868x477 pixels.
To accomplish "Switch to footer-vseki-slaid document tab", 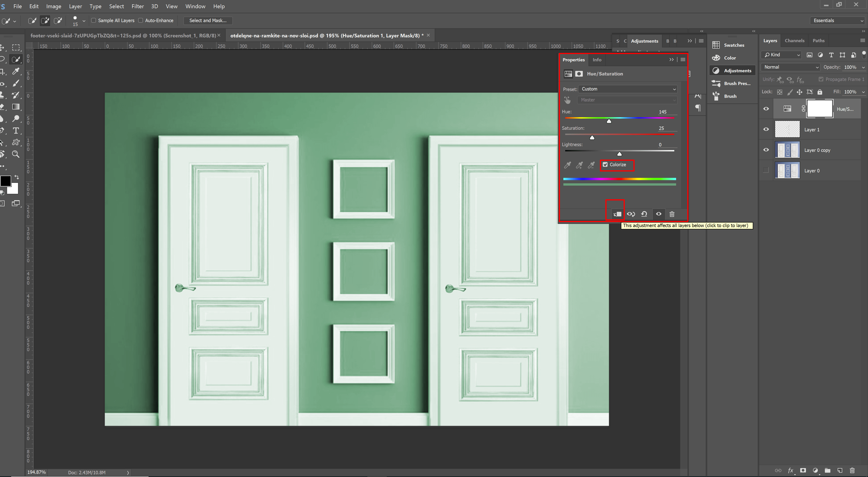I will tap(123, 36).
